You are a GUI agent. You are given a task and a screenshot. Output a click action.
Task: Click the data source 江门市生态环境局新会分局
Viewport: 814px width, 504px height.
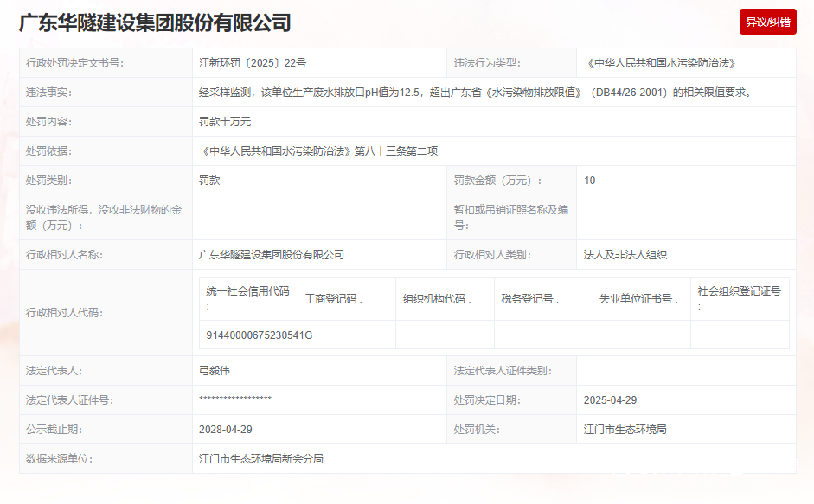pyautogui.click(x=261, y=459)
